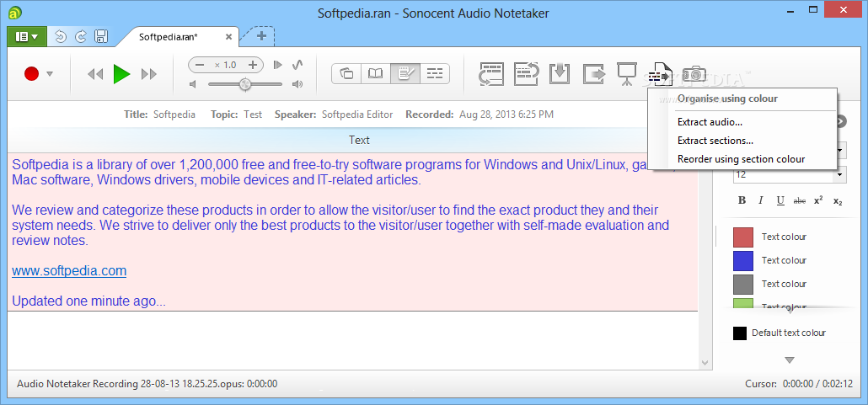Screen dimensions: 868x405
Task: Start recording with the red record button
Action: click(31, 73)
